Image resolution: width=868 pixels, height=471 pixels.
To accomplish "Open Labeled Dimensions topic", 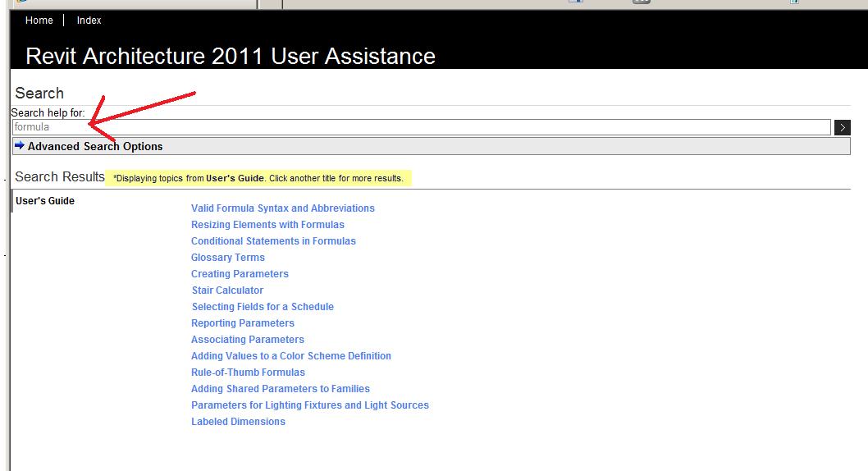I will tap(238, 422).
